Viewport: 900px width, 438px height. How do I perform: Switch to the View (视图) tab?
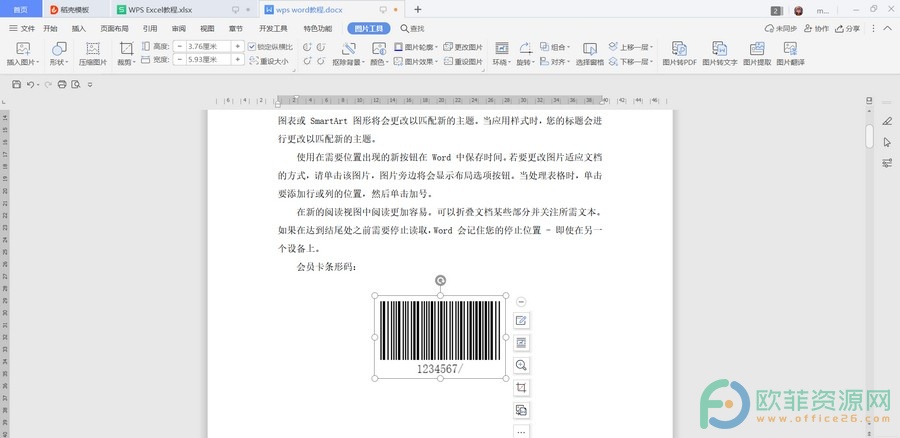[x=207, y=29]
